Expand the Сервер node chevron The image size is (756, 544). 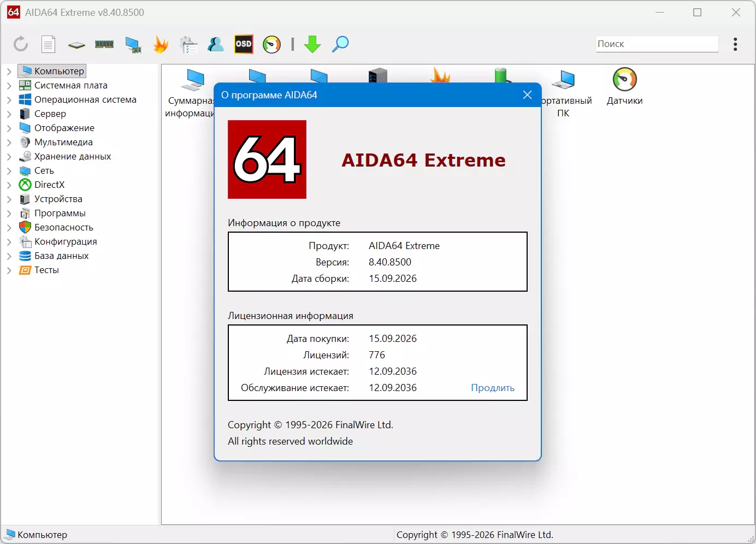(x=9, y=114)
